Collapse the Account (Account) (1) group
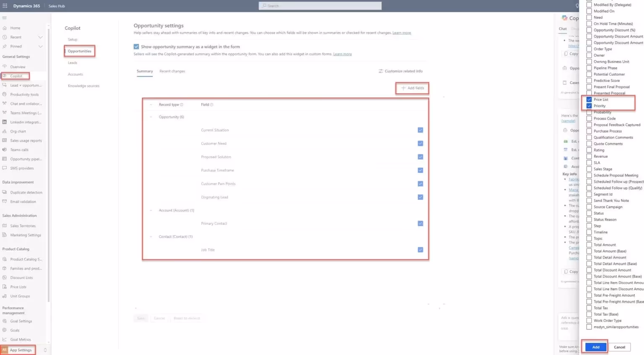Image resolution: width=644 pixels, height=355 pixels. 151,210
